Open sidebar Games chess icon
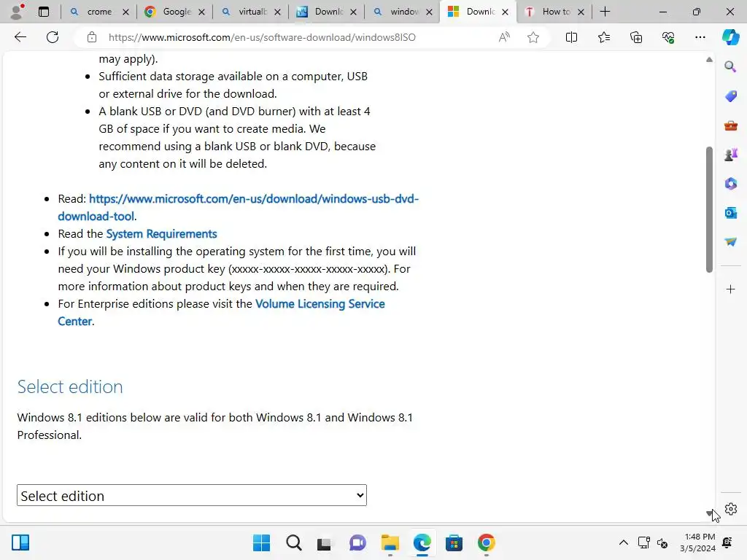 pos(730,155)
